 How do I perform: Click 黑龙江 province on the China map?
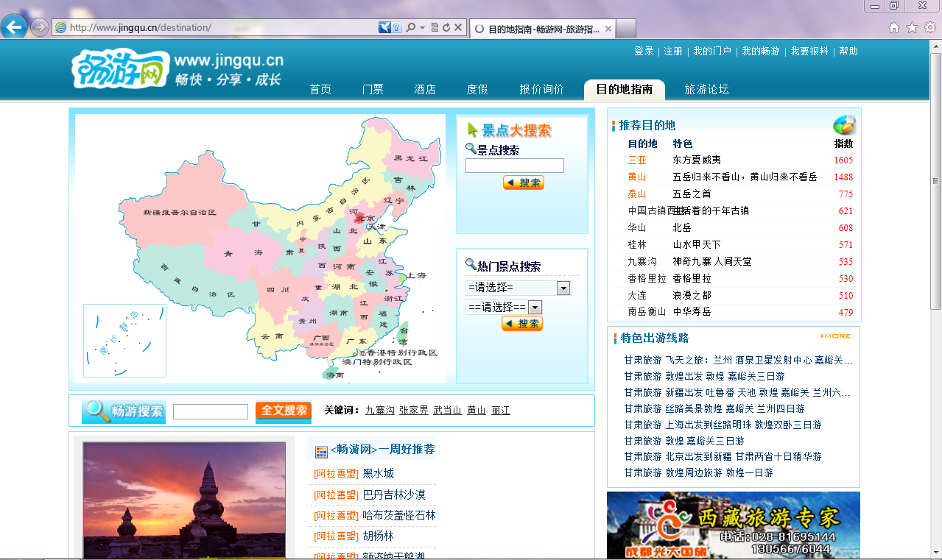tap(411, 158)
